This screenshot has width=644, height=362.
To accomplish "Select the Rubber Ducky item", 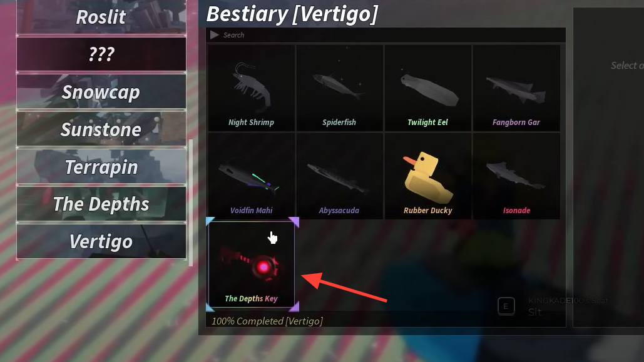I will coord(427,176).
